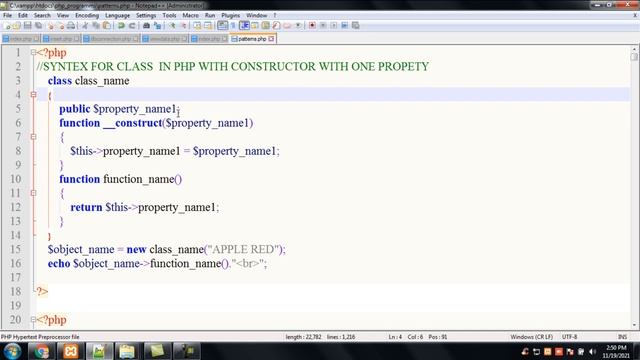Switch to the dbconnection.php tab
Viewport: 640px width, 360px height.
[111, 39]
